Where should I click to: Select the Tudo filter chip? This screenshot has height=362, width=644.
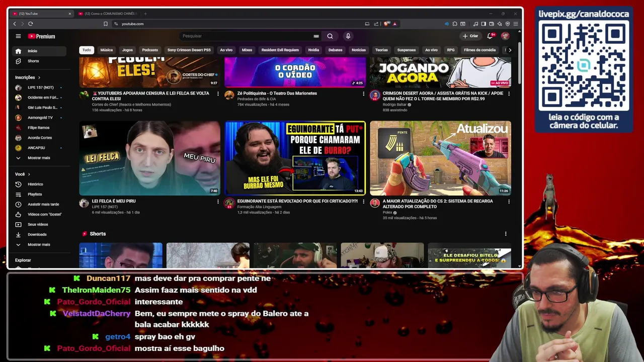point(87,50)
